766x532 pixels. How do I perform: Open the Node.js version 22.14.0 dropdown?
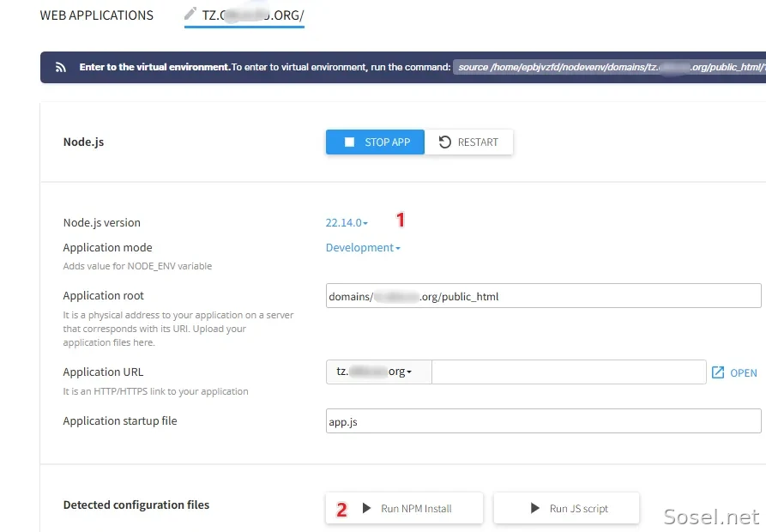coord(347,223)
